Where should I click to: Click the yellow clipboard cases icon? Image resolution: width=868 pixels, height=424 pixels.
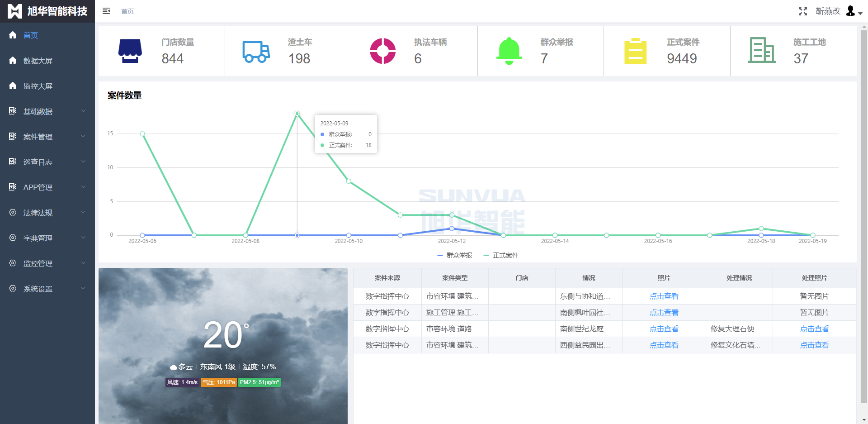coord(635,51)
